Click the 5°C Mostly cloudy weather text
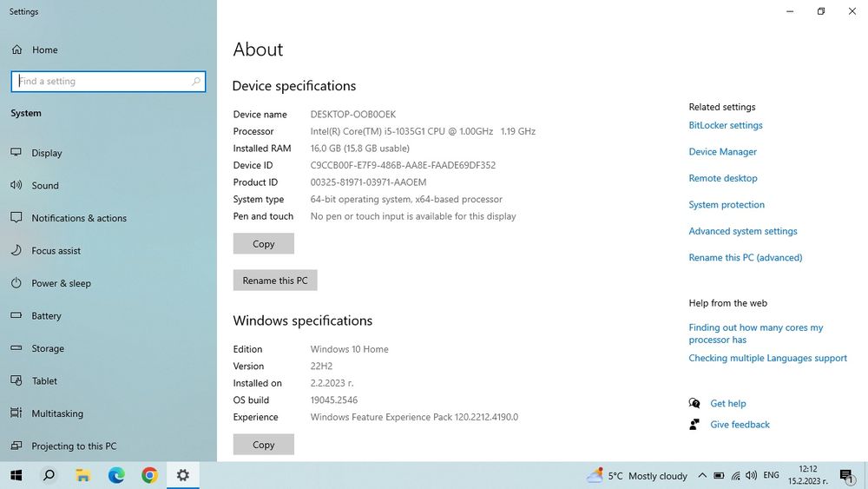868x489 pixels. click(x=648, y=476)
